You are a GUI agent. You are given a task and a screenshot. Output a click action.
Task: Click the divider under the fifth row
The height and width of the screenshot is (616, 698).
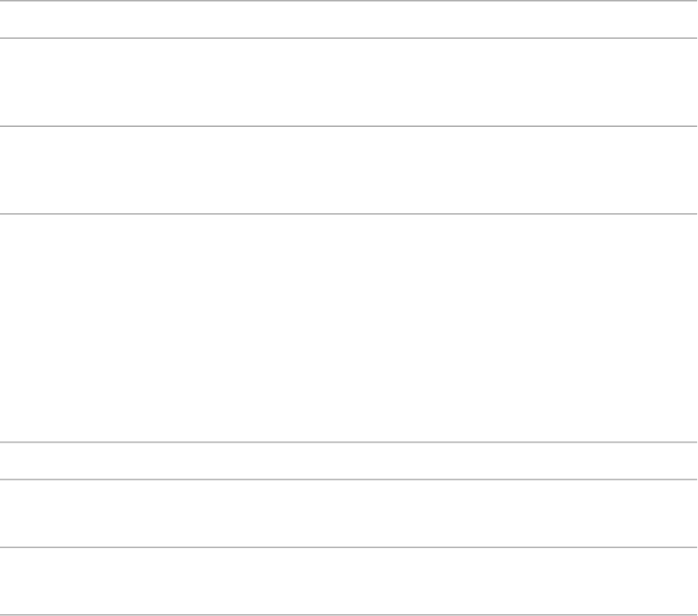tap(348, 479)
